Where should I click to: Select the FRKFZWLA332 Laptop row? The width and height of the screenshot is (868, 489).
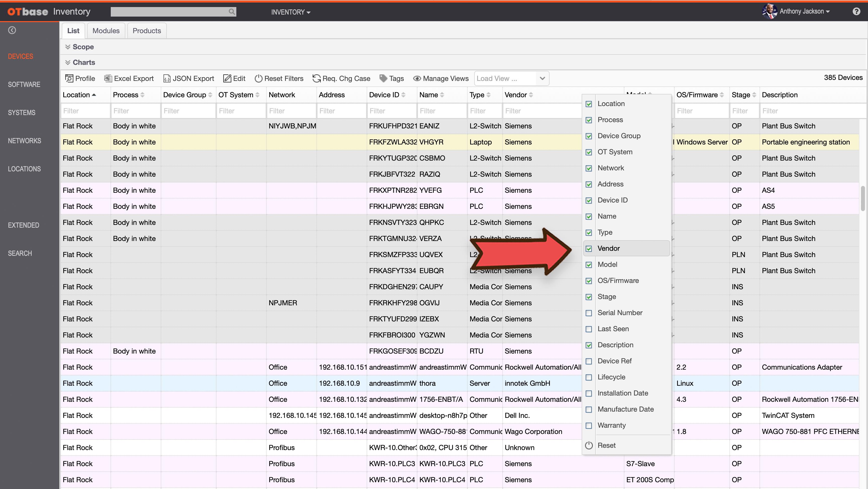[460, 142]
